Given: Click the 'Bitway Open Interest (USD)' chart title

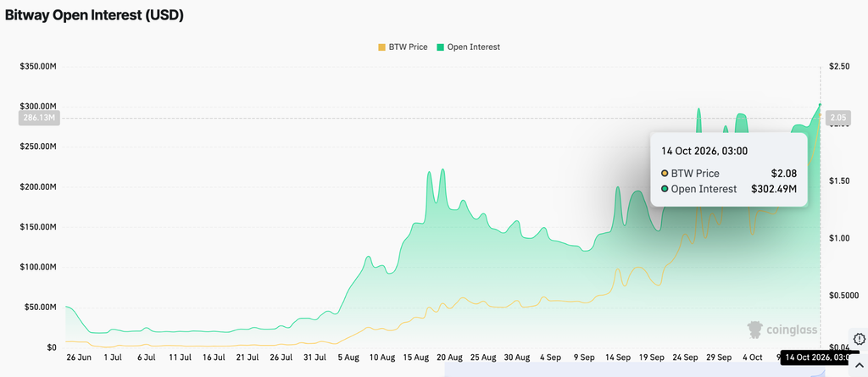Looking at the screenshot, I should pos(94,15).
